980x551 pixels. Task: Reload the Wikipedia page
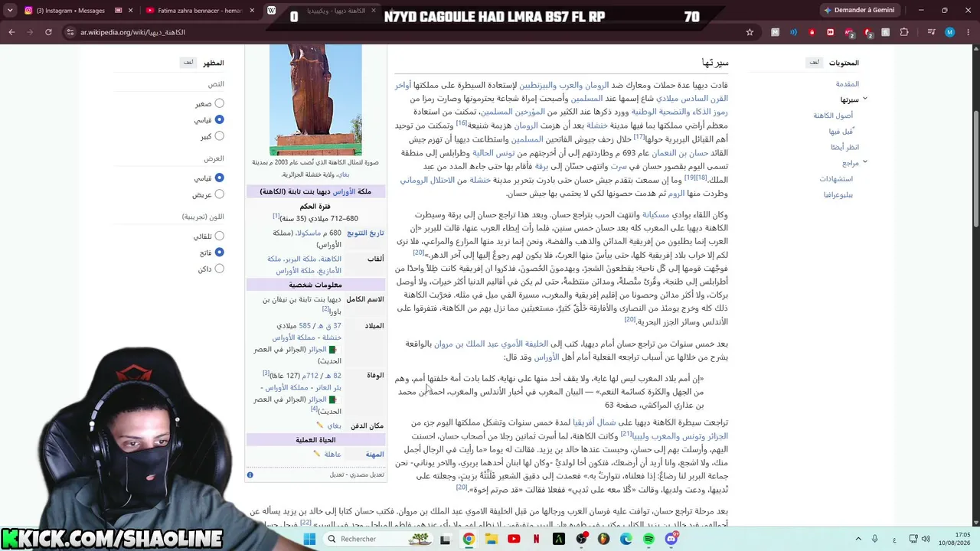tap(48, 32)
